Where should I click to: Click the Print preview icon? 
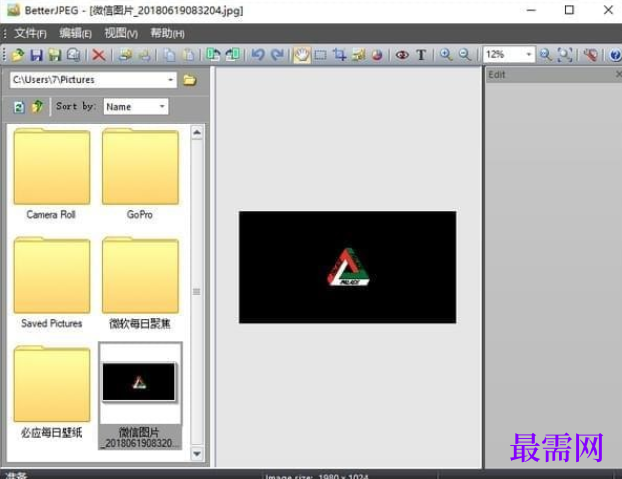click(x=144, y=55)
